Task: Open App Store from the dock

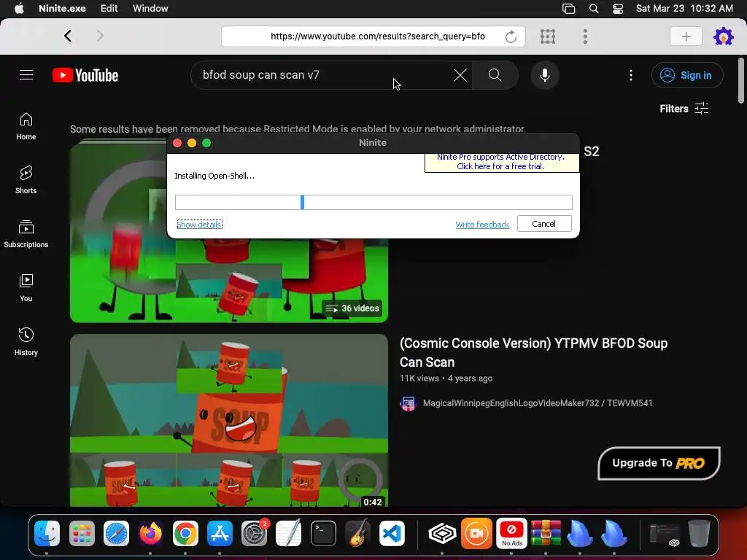Action: (220, 533)
